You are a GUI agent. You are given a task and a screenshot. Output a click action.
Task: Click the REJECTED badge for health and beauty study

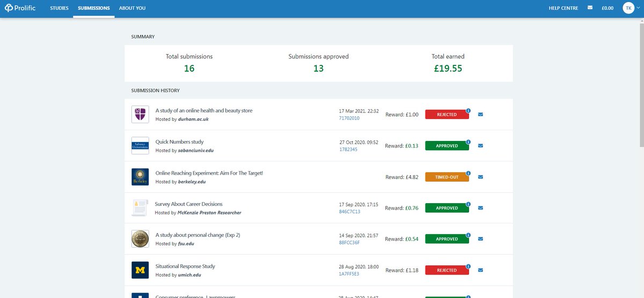coord(447,115)
